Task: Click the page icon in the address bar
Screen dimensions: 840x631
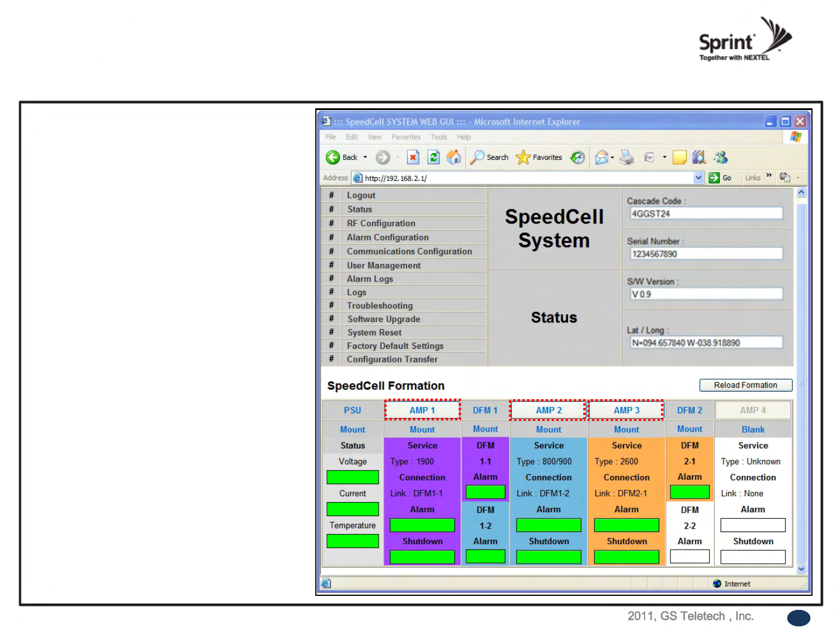Action: point(357,178)
